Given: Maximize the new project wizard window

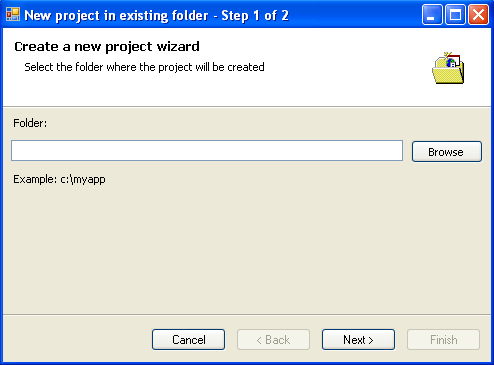Looking at the screenshot, I should click(455, 15).
